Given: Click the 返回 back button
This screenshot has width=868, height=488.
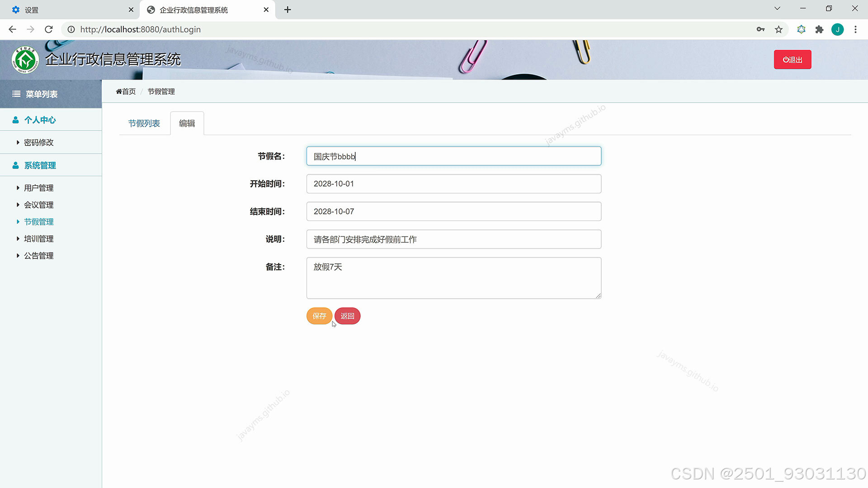Looking at the screenshot, I should [x=347, y=316].
